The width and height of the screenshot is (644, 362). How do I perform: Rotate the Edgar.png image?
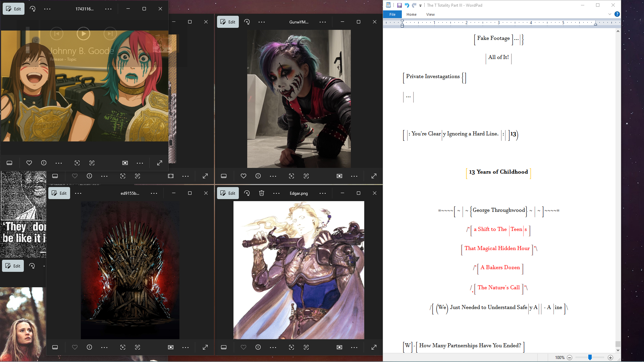(x=247, y=193)
